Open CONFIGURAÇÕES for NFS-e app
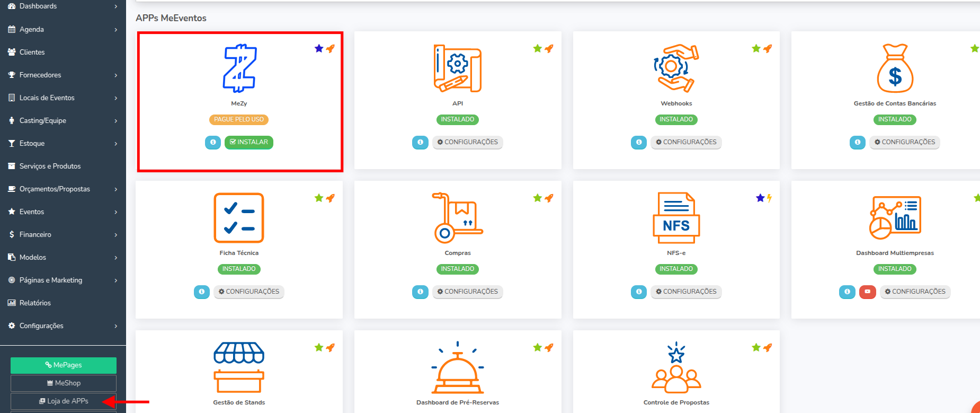Viewport: 980px width, 413px height. coord(686,292)
